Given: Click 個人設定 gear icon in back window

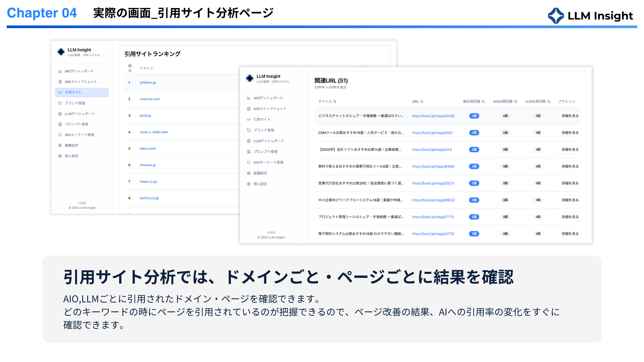Looking at the screenshot, I should [x=60, y=156].
